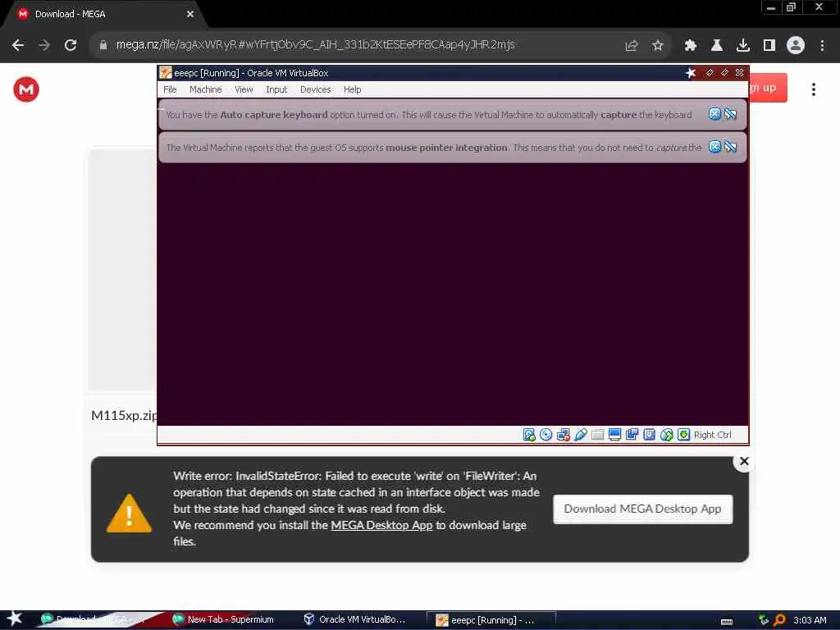The width and height of the screenshot is (840, 630).
Task: Open the View menu in VirtualBox
Action: [244, 89]
